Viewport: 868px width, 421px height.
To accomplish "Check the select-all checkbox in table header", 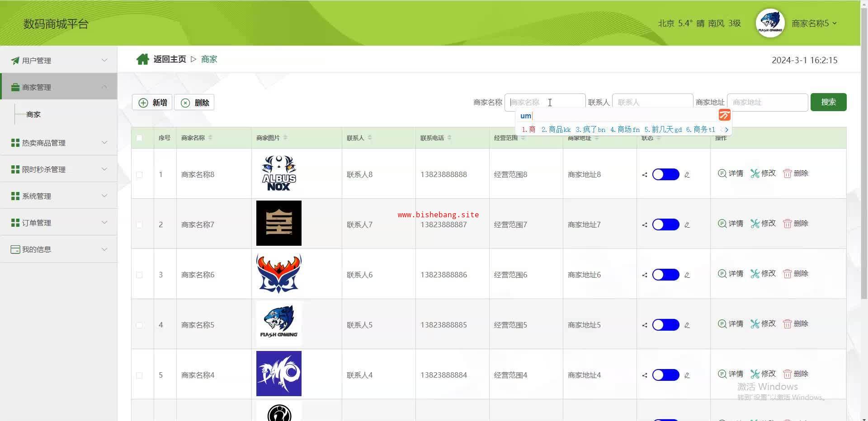I will 139,138.
